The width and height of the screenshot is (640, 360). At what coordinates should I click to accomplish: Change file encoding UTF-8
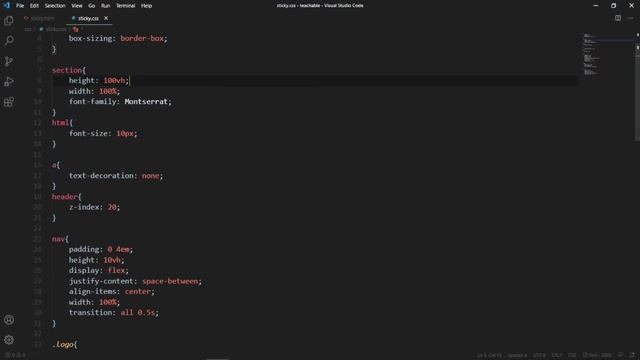539,355
